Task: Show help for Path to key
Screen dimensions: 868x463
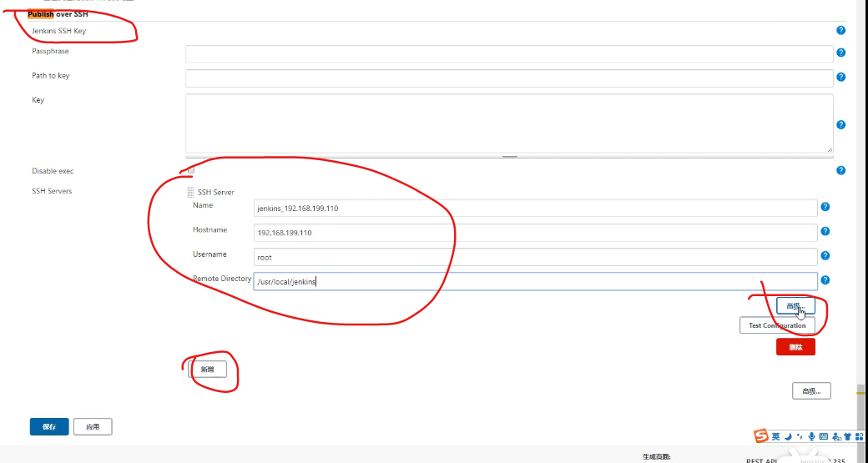Action: pyautogui.click(x=840, y=78)
